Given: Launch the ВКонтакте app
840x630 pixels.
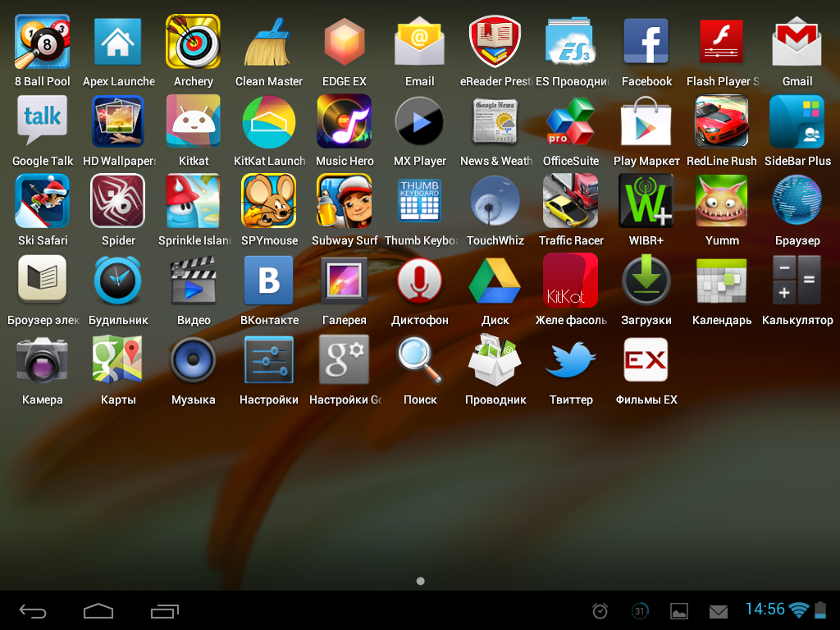Looking at the screenshot, I should coord(268,281).
